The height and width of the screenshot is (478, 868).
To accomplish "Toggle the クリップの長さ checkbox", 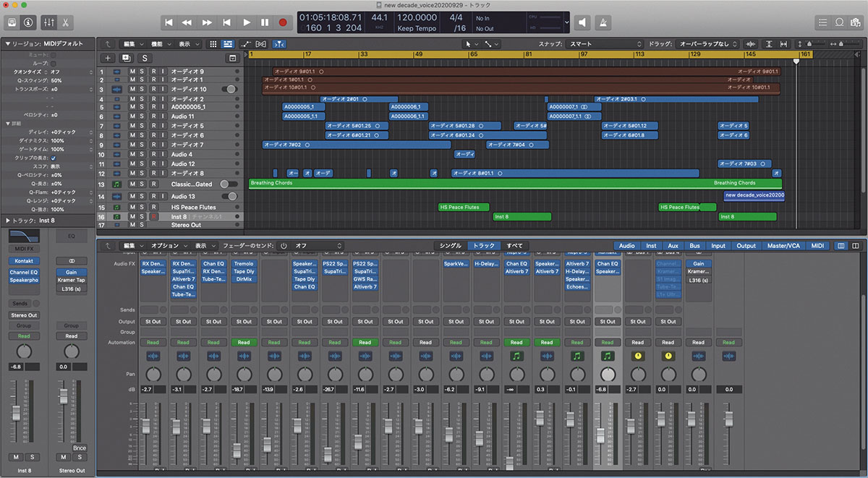I will point(54,158).
